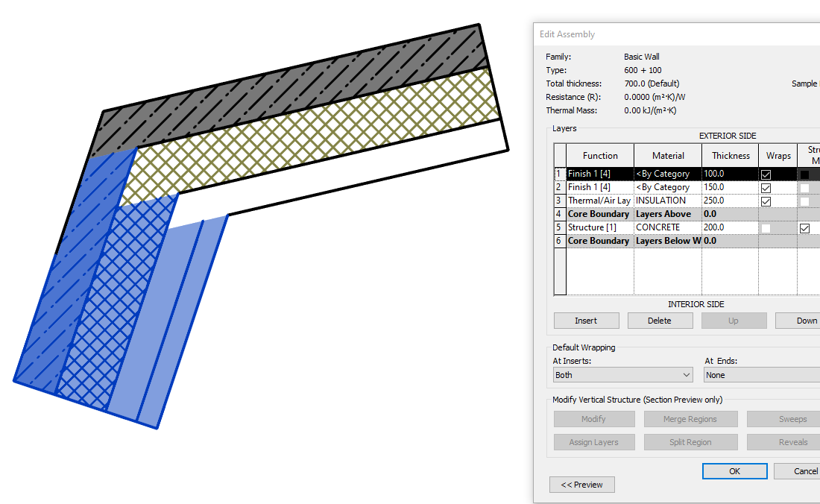The width and height of the screenshot is (820, 504).
Task: Edit the 200.0 thickness value
Action: click(730, 227)
